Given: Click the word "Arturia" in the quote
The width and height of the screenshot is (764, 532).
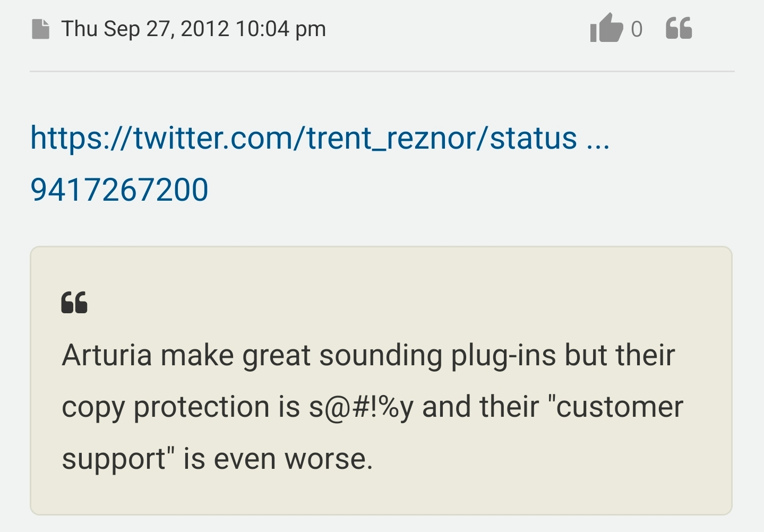Looking at the screenshot, I should pyautogui.click(x=107, y=355).
